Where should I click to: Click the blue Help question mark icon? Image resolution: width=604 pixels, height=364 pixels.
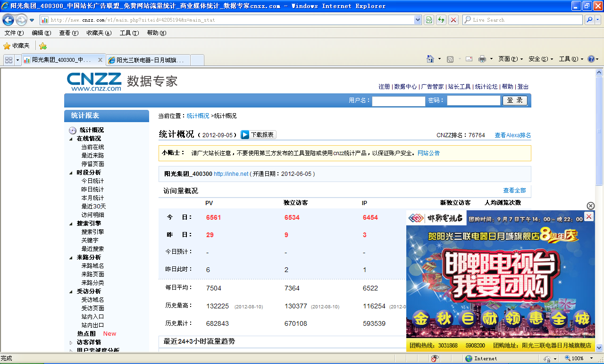click(x=591, y=59)
